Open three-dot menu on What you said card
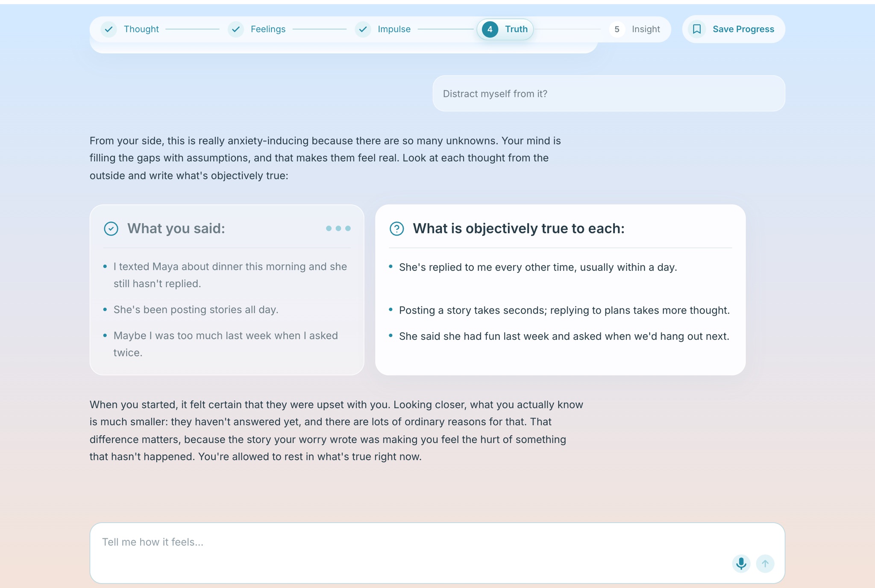875x588 pixels. pyautogui.click(x=338, y=229)
